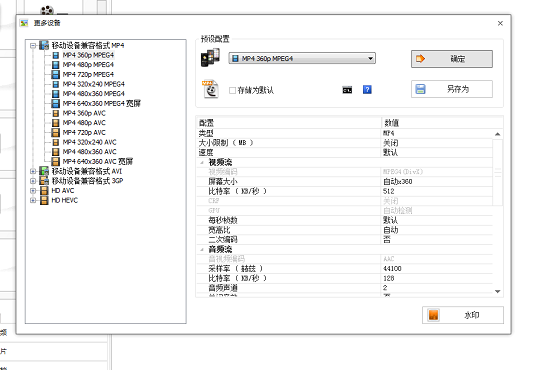Click the icon beside MP4 480x360 AVC
The height and width of the screenshot is (370, 550).
[x=55, y=152]
